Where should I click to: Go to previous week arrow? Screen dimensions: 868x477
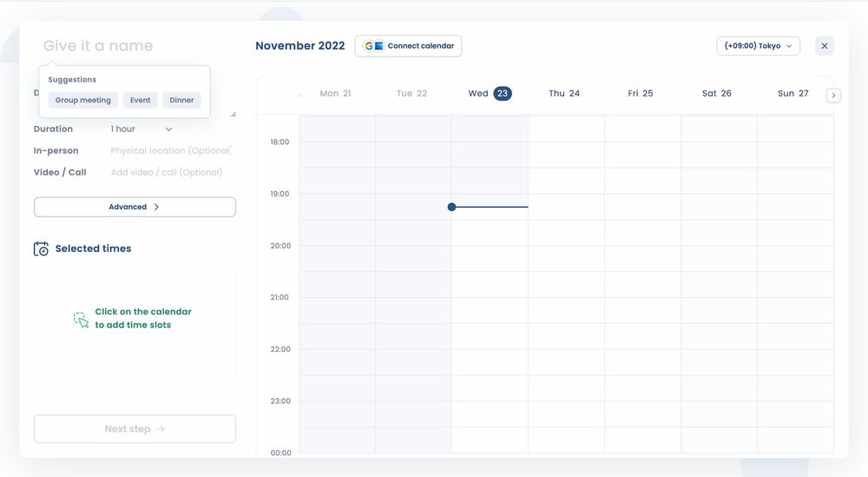click(299, 96)
